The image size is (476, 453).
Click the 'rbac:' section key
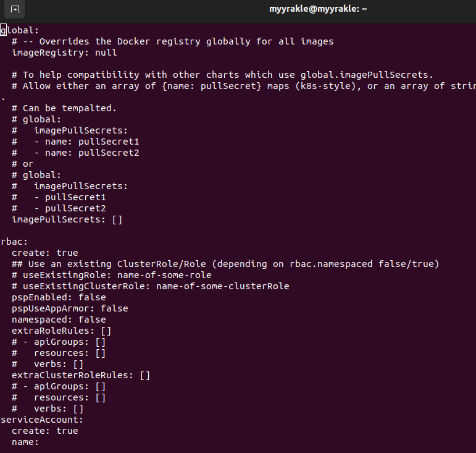point(14,242)
